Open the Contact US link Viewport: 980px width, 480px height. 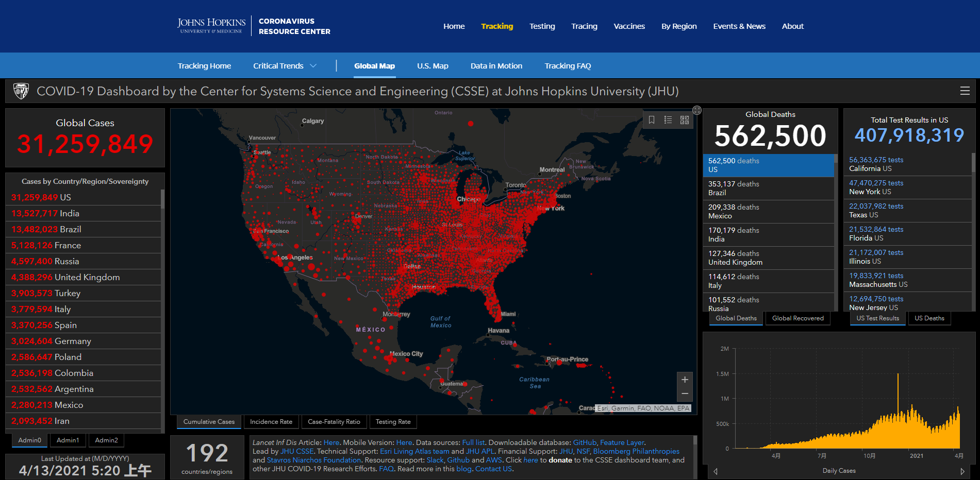point(493,469)
